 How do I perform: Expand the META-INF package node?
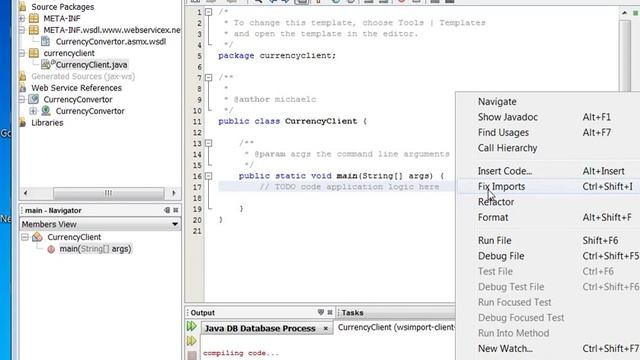[x=22, y=18]
